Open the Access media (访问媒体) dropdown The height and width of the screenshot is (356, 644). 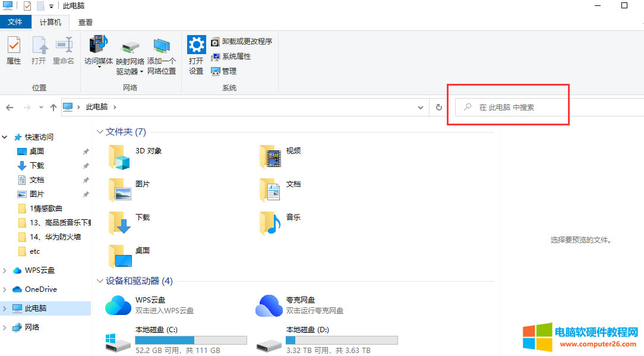coord(99,53)
